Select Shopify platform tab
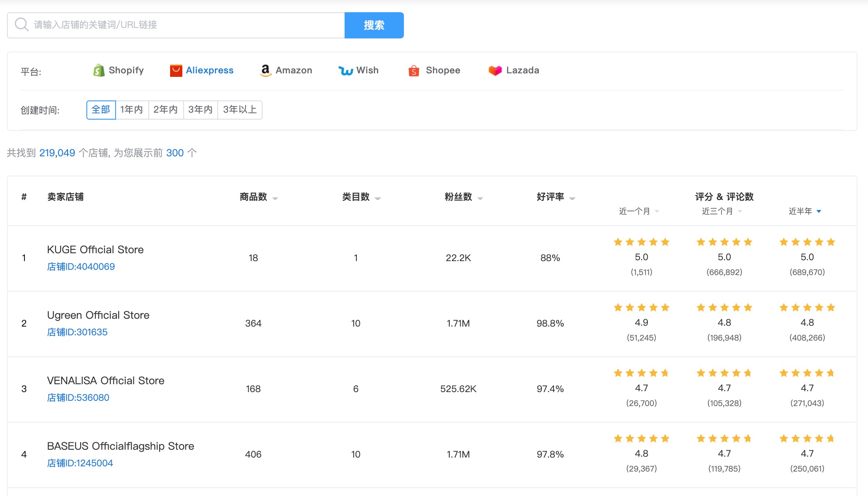The image size is (868, 496). pos(119,70)
